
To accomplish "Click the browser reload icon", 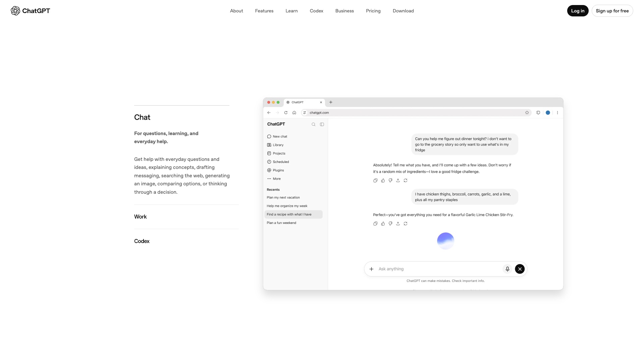I will [286, 113].
